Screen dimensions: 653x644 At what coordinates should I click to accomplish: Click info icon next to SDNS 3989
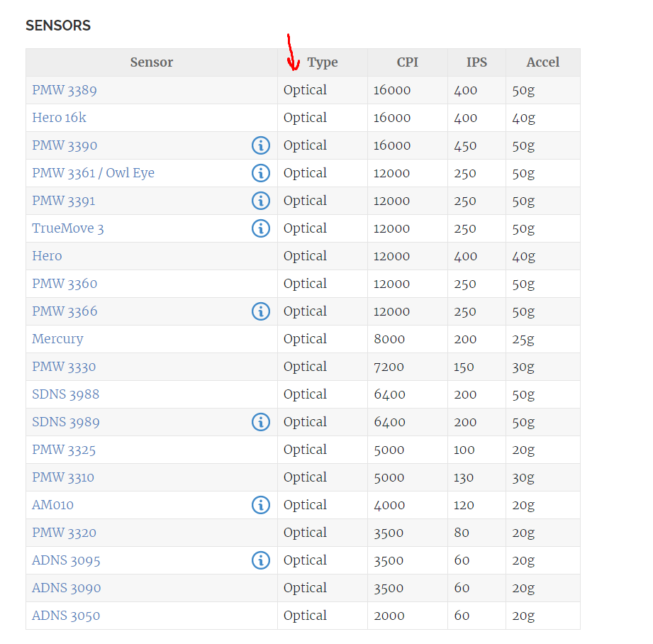coord(261,422)
